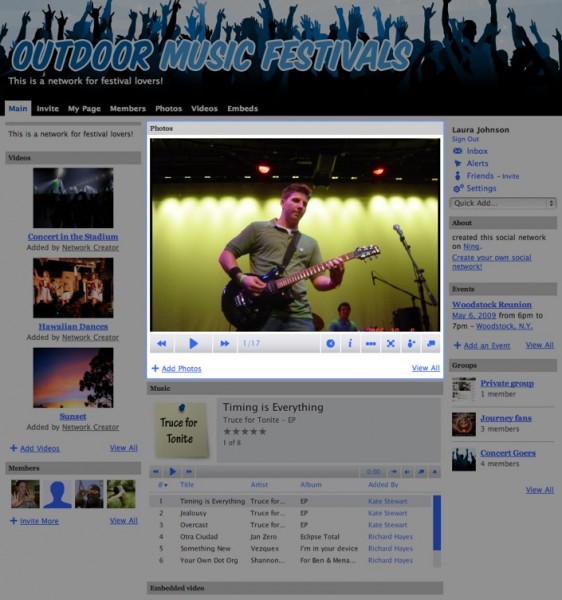The width and height of the screenshot is (562, 600).
Task: Show photo info with the i icon
Action: pos(350,343)
